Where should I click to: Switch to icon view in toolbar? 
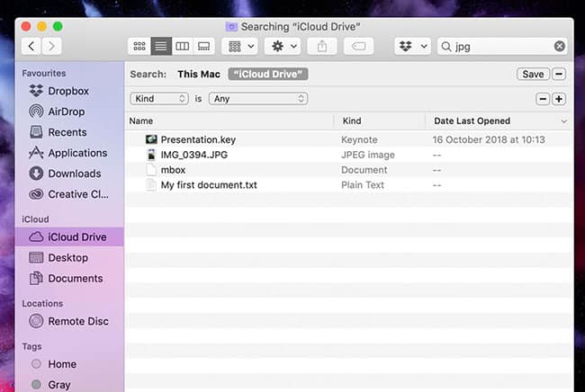139,46
